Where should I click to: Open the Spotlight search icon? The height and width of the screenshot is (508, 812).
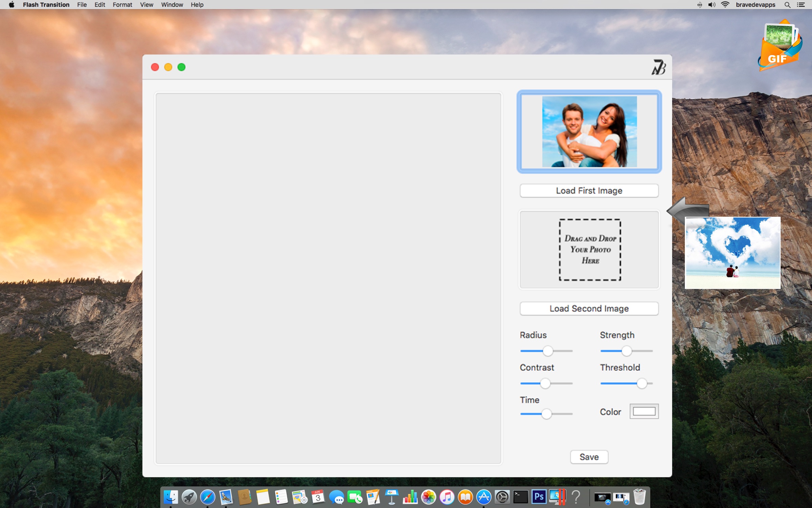tap(787, 5)
